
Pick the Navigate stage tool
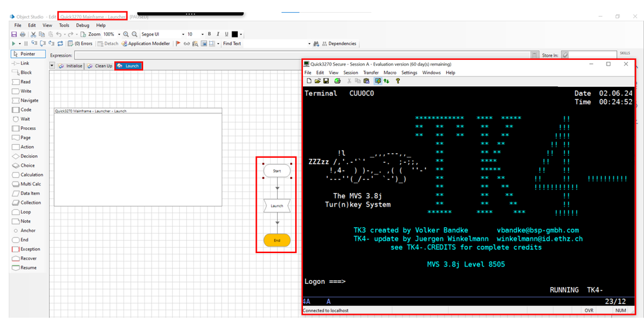coord(28,100)
